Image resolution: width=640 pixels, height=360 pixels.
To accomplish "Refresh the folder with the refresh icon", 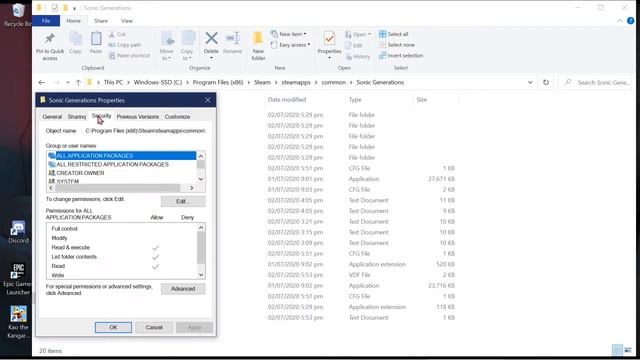I will pyautogui.click(x=546, y=82).
